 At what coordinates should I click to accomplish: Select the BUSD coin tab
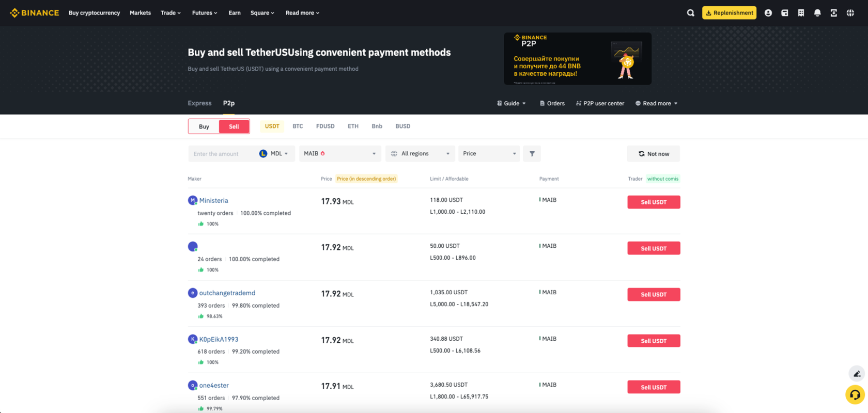[x=403, y=126]
